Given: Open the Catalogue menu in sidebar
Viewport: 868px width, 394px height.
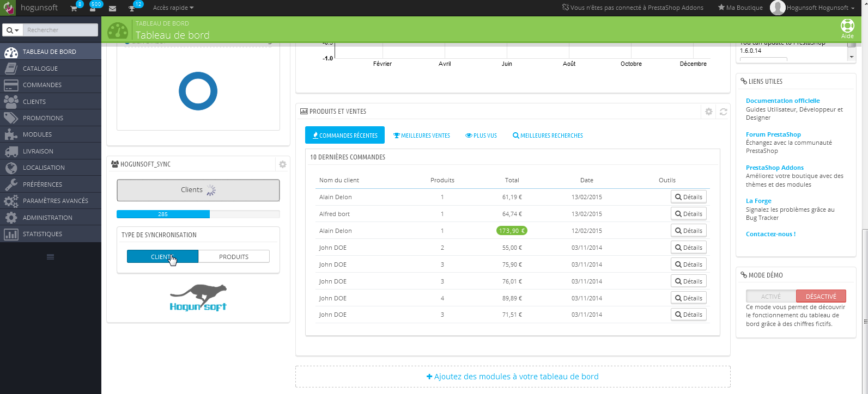Looking at the screenshot, I should coord(40,69).
